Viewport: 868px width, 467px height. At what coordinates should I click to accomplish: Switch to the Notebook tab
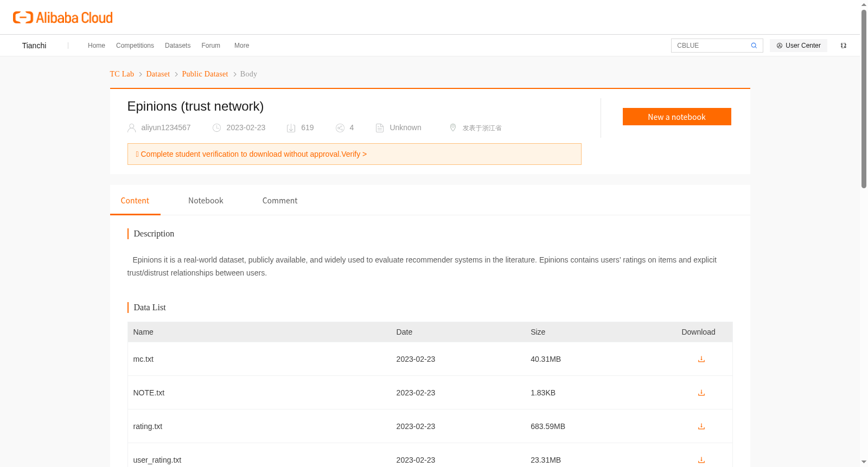[206, 201]
